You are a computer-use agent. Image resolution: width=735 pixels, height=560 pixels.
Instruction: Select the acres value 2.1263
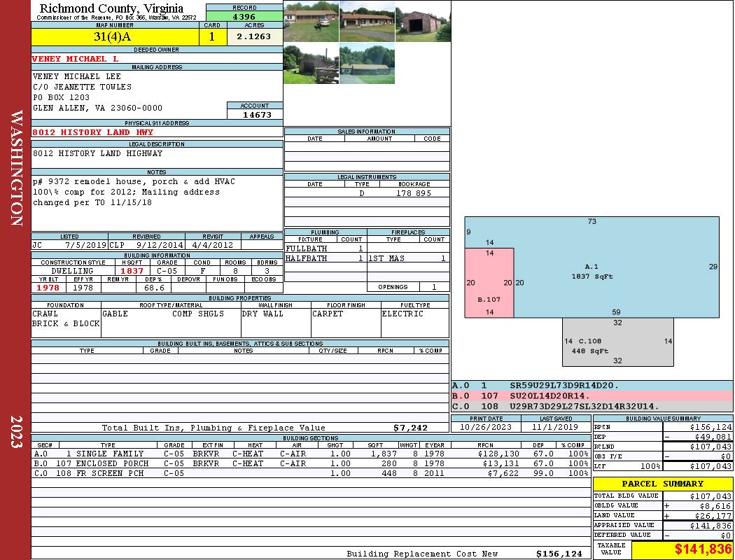(253, 36)
